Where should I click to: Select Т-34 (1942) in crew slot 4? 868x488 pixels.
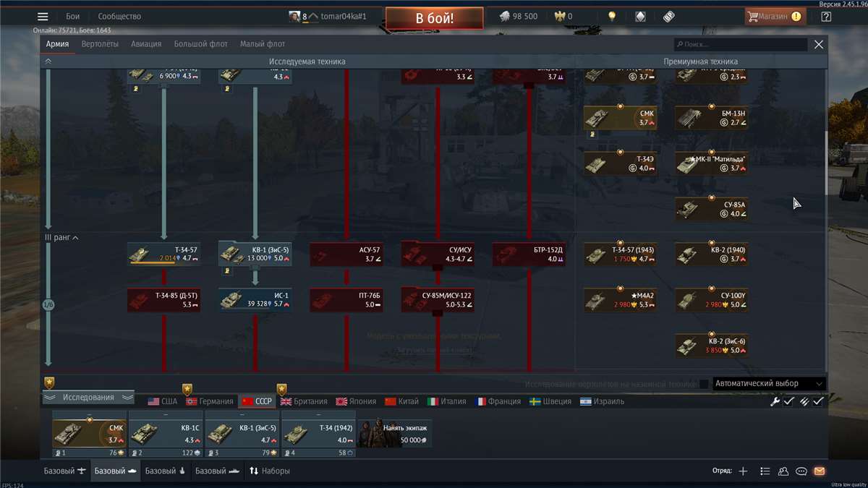click(320, 434)
